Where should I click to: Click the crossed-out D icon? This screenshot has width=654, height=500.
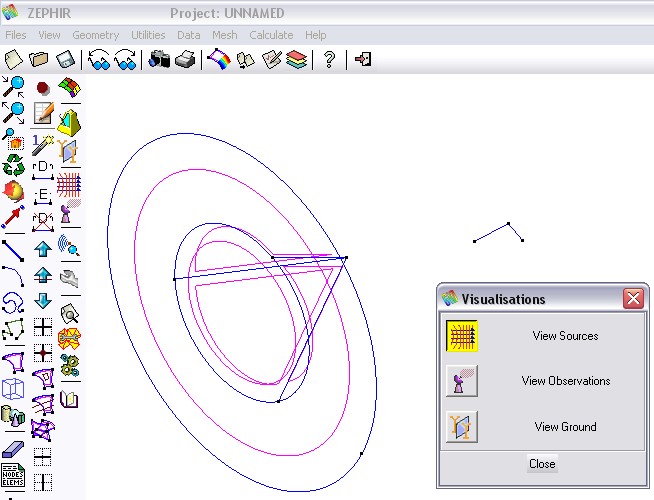(43, 221)
